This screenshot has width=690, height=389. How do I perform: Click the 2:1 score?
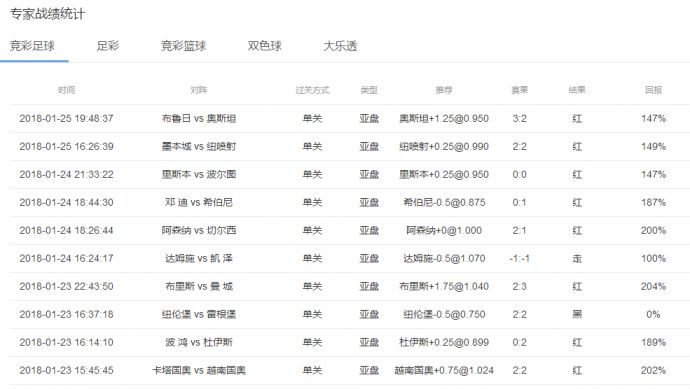(x=520, y=231)
